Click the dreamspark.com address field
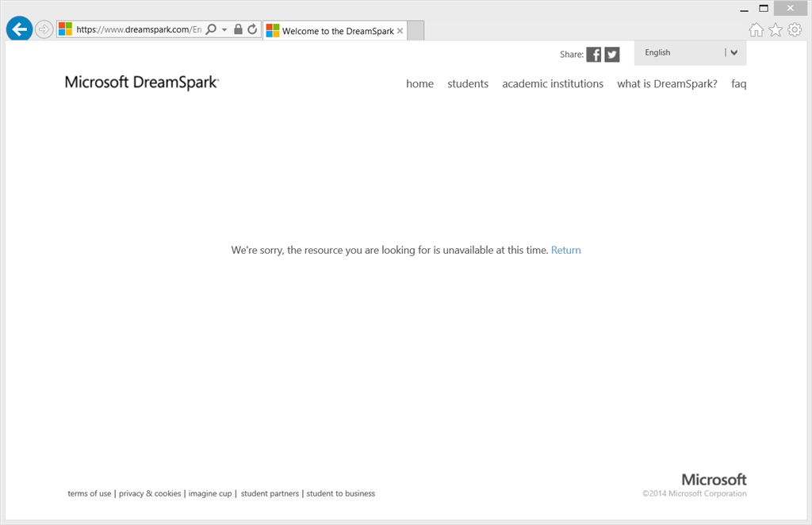This screenshot has height=525, width=812. coord(139,29)
